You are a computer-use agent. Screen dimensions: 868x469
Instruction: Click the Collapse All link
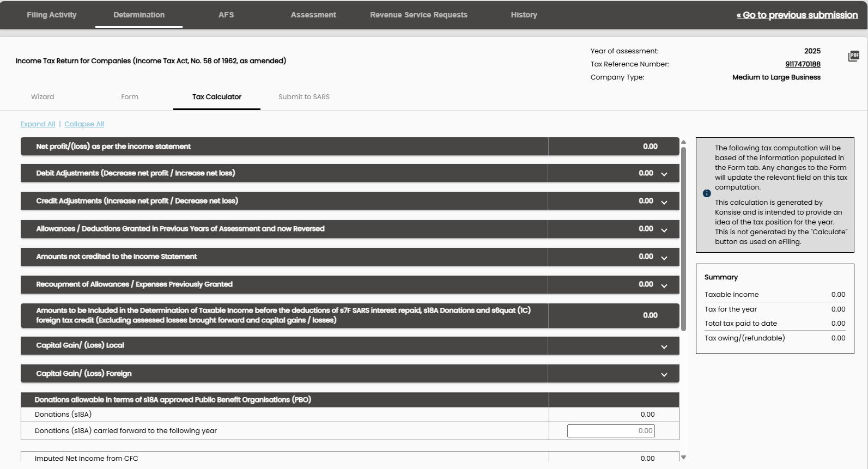pyautogui.click(x=84, y=124)
